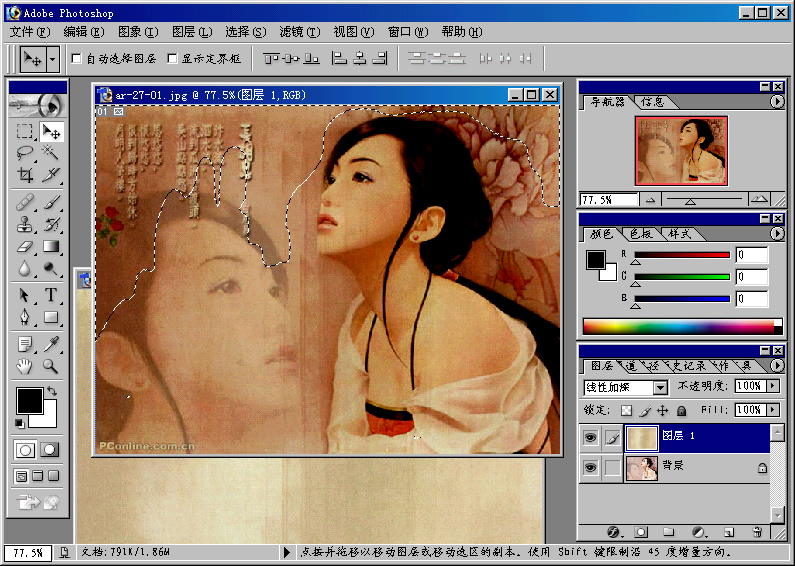The width and height of the screenshot is (795, 566).
Task: Select the Rectangle shape tool
Action: tap(51, 317)
